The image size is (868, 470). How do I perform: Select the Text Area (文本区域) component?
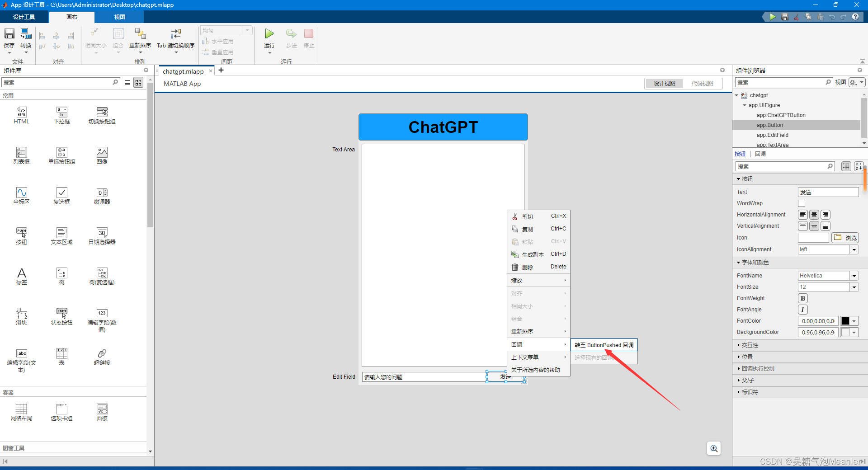click(61, 236)
